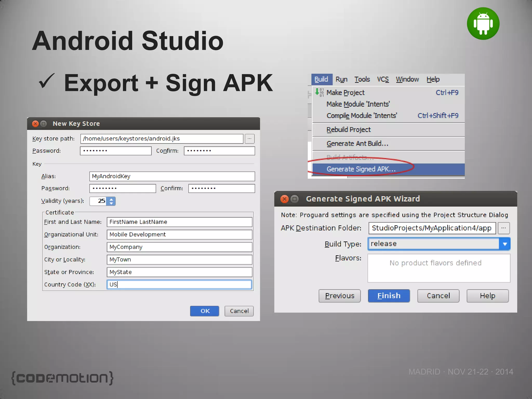Browse for key store path
Viewport: 532px width, 399px height.
tap(250, 139)
